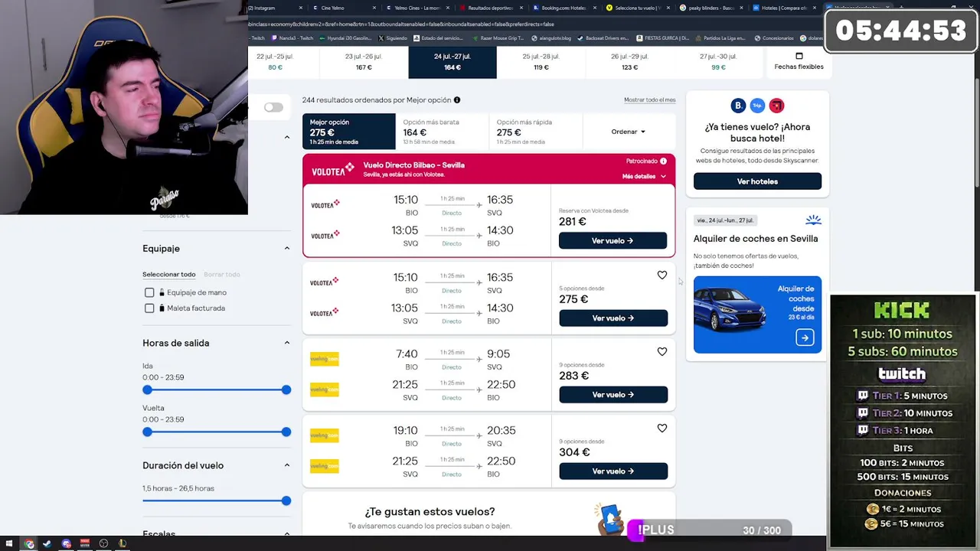Collapse the Duración del vuelo section
This screenshot has width=980, height=551.
click(287, 465)
